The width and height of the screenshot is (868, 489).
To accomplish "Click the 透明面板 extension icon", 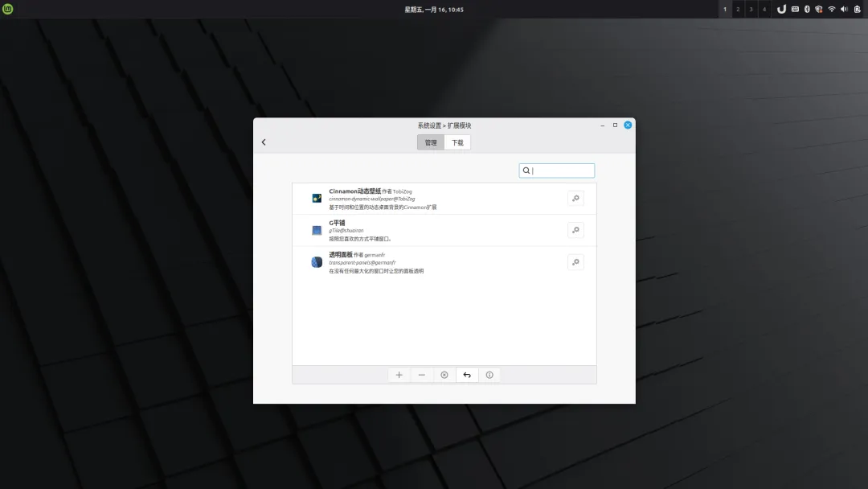I will click(317, 262).
